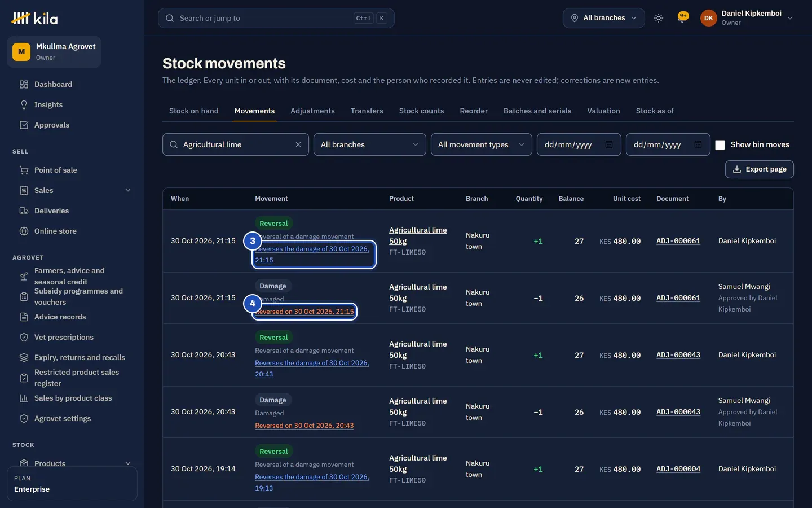This screenshot has height=508, width=812.
Task: Click the Vet prescriptions shield icon
Action: (x=24, y=337)
